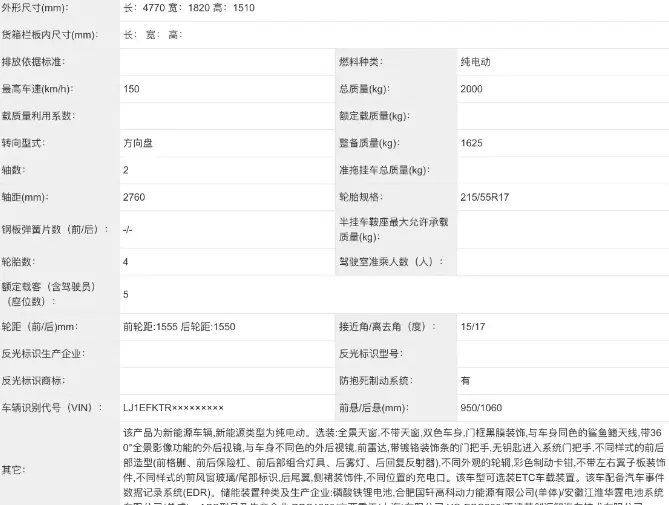Click the VIN value LJ1EFKTR×××××××××
This screenshot has height=505, width=669.
(x=173, y=408)
